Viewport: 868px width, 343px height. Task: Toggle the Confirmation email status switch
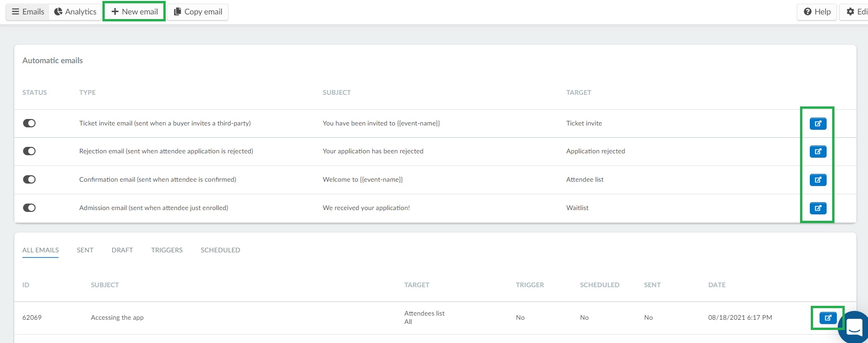pyautogui.click(x=29, y=179)
